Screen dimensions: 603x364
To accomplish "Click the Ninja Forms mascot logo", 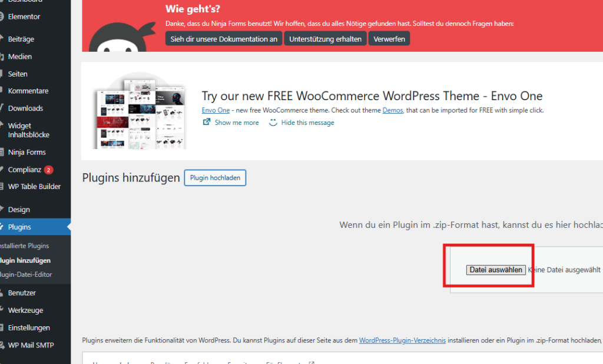I will click(x=121, y=39).
